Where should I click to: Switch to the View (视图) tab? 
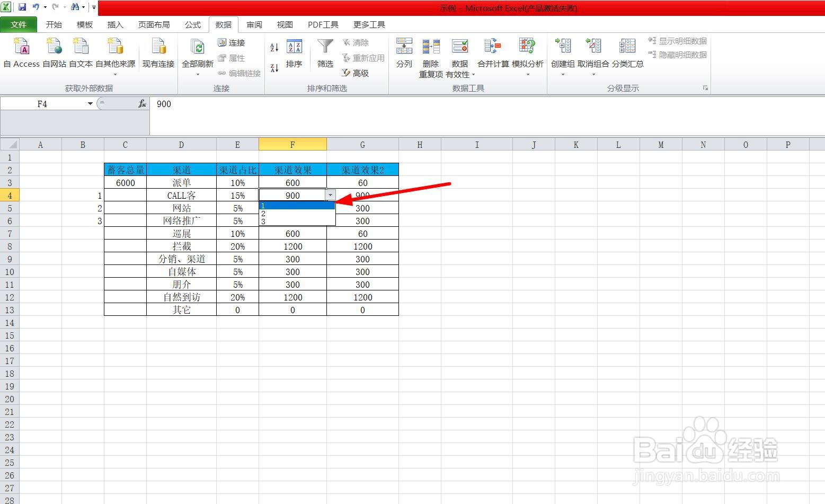(x=285, y=24)
